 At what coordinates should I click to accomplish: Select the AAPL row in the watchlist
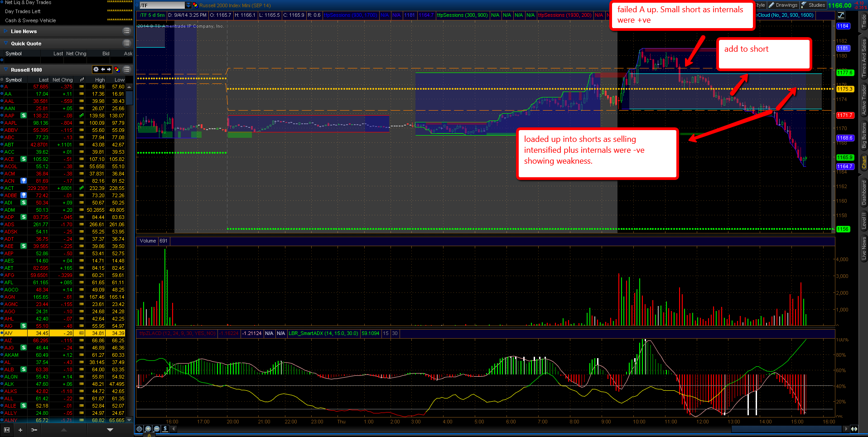click(x=63, y=123)
